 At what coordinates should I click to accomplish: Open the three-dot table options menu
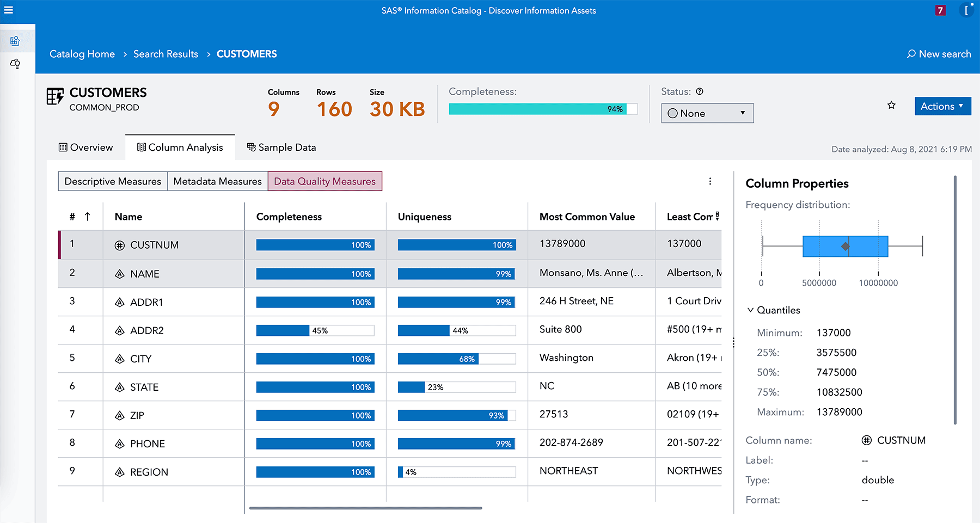[x=710, y=181]
